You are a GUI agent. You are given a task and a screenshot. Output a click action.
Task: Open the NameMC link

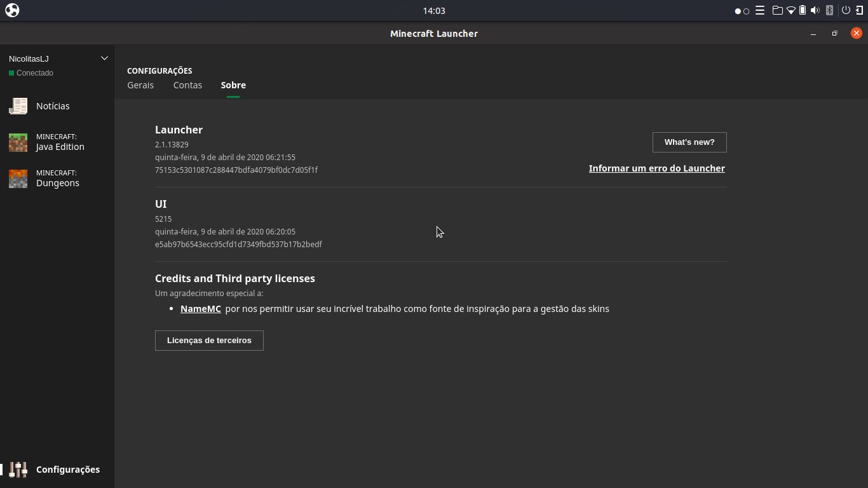(201, 309)
